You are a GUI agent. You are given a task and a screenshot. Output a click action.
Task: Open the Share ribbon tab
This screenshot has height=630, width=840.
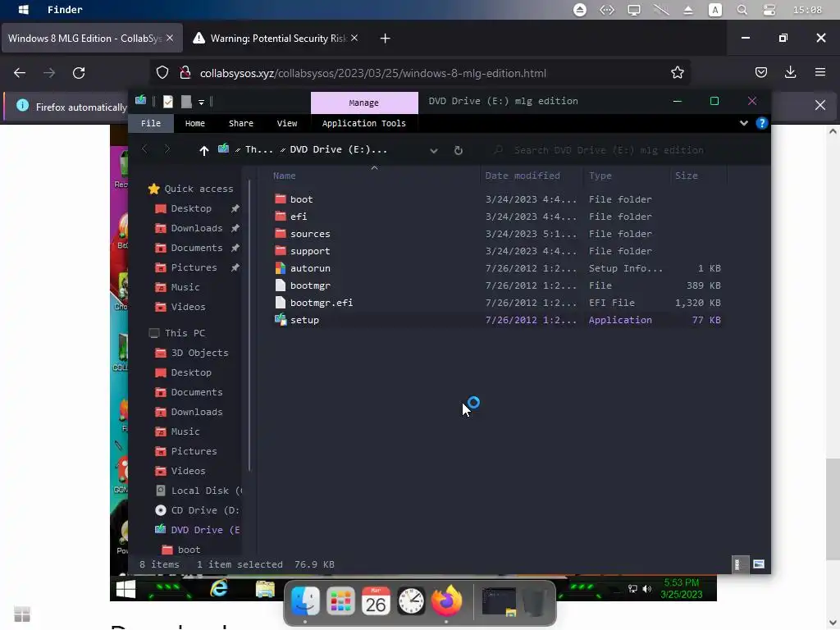coord(241,123)
